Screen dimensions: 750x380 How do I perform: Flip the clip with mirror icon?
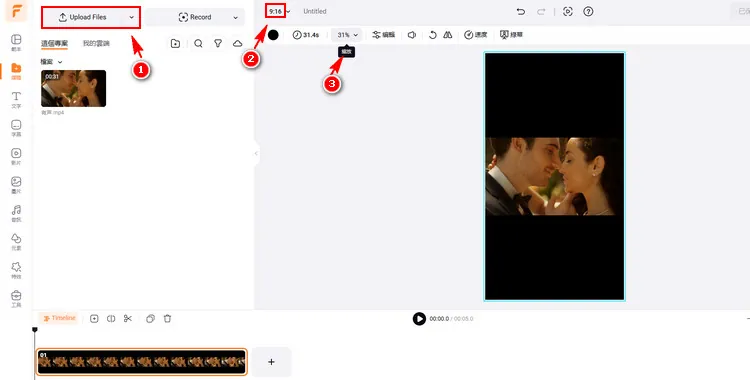click(447, 35)
